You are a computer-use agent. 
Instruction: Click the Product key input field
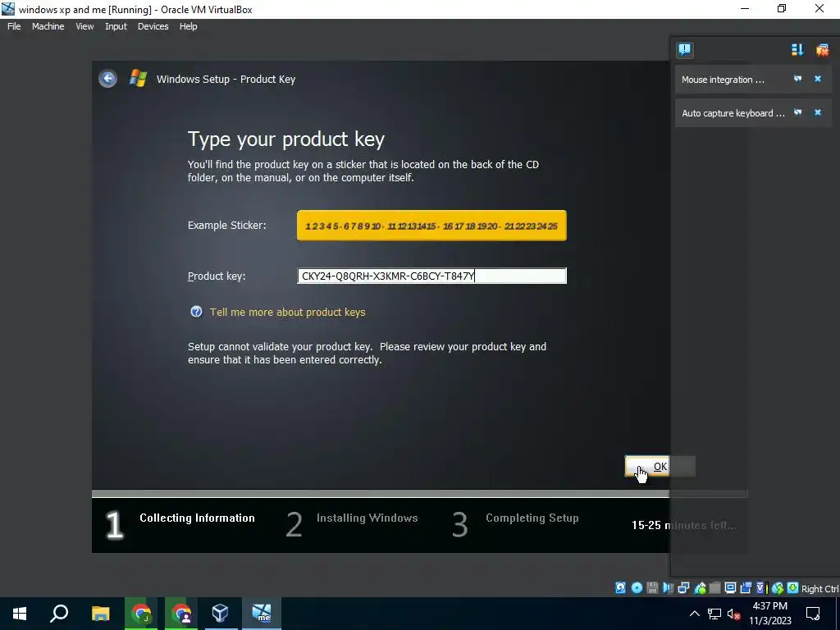(431, 276)
